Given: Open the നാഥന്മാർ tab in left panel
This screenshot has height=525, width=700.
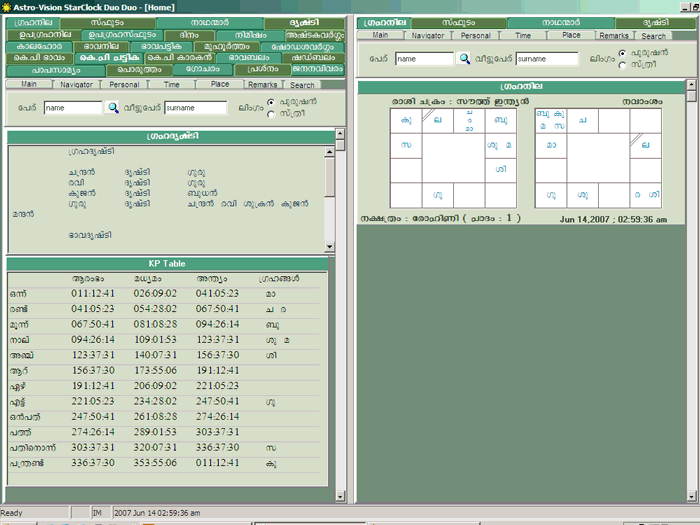Looking at the screenshot, I should 210,23.
